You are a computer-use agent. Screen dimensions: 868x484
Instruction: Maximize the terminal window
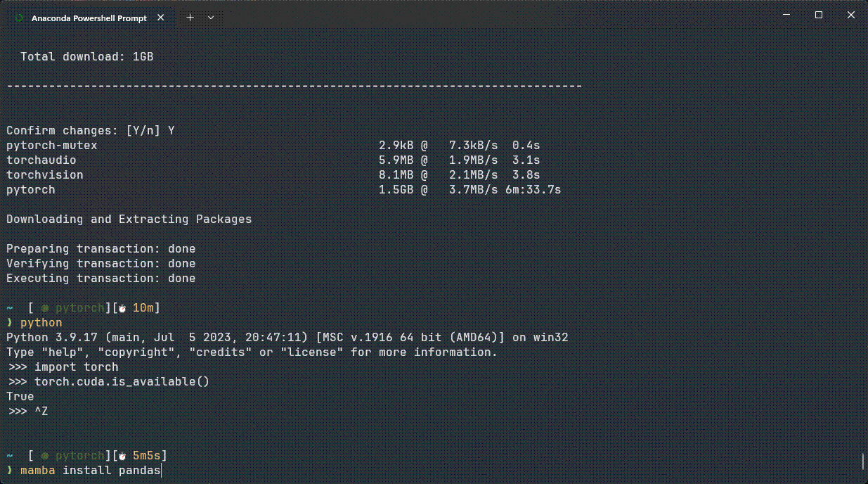tap(818, 15)
